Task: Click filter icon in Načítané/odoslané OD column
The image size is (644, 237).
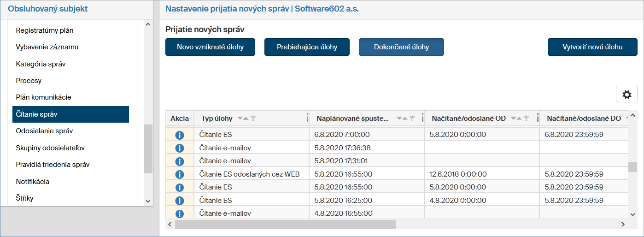Action: click(526, 118)
